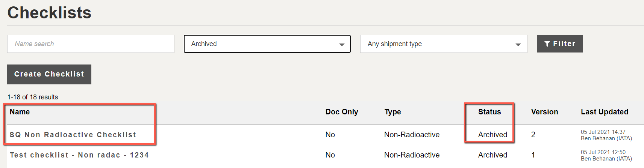Sort by the Name column header
This screenshot has width=644, height=168.
(20, 112)
